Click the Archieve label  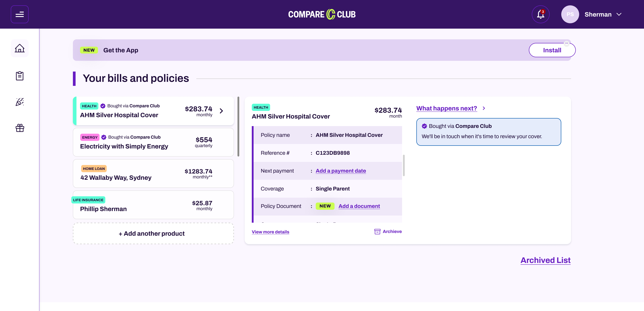point(392,231)
